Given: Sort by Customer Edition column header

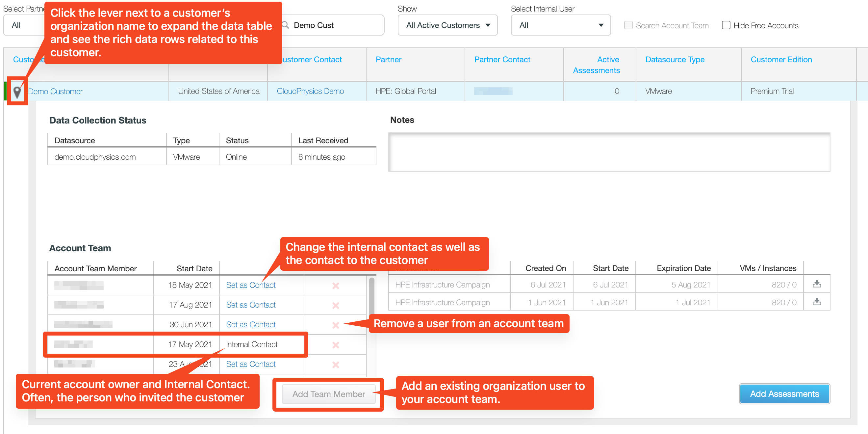Looking at the screenshot, I should (x=781, y=60).
